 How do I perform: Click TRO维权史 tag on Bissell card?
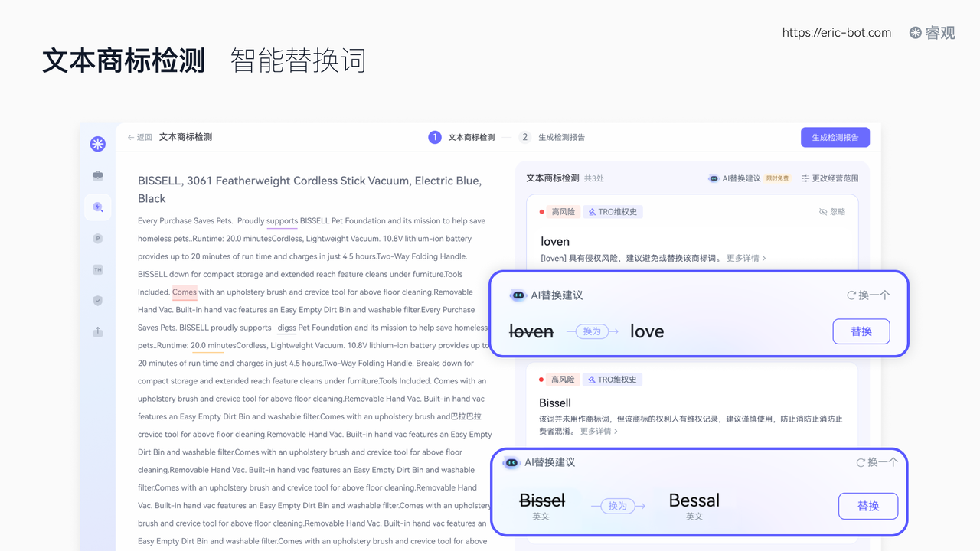(613, 380)
